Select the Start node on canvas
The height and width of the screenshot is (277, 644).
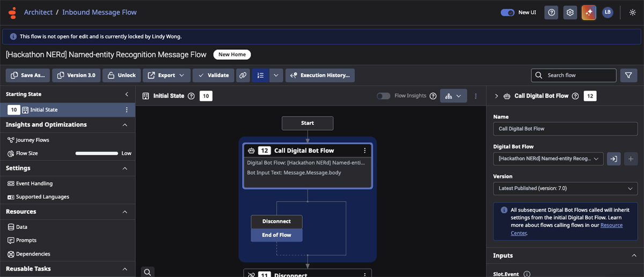coord(308,123)
